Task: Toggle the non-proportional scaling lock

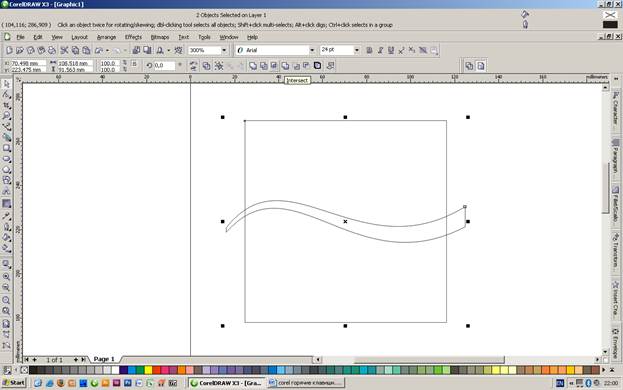Action: [134, 64]
